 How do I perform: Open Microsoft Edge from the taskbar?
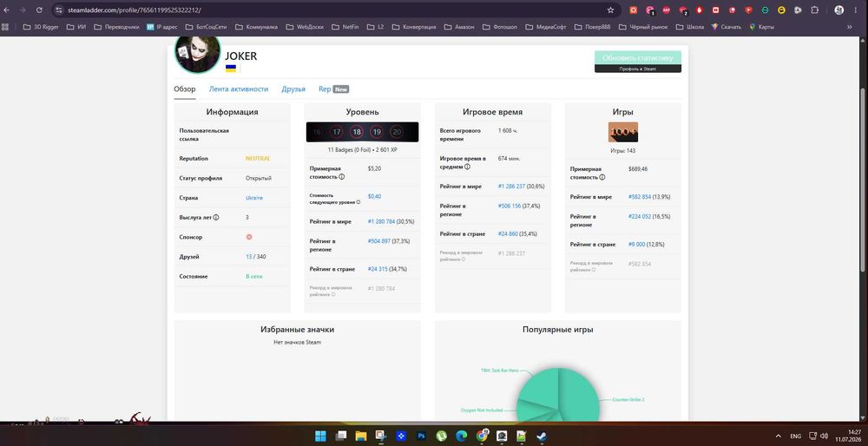click(x=462, y=436)
